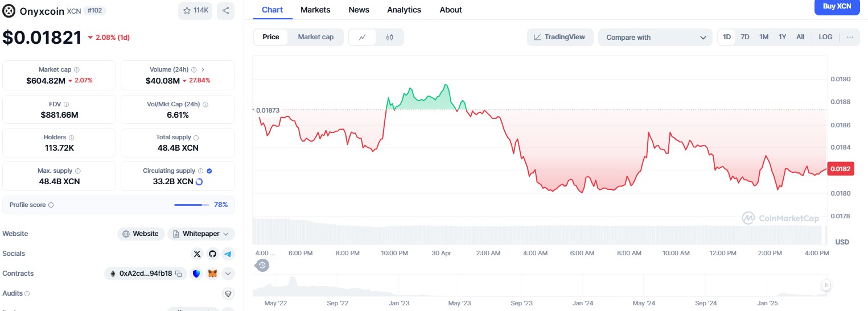Switch to the Markets tab
This screenshot has width=868, height=311.
click(x=315, y=10)
